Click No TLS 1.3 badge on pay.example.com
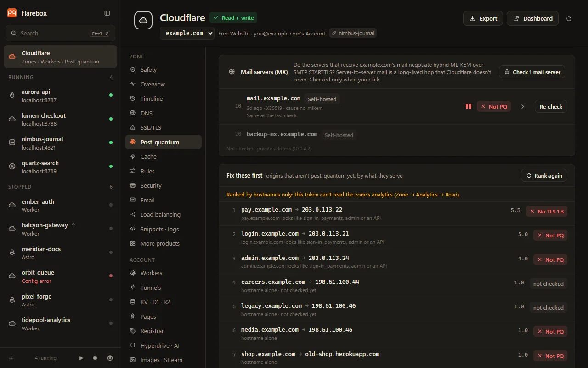Image resolution: width=588 pixels, height=368 pixels. 547,211
